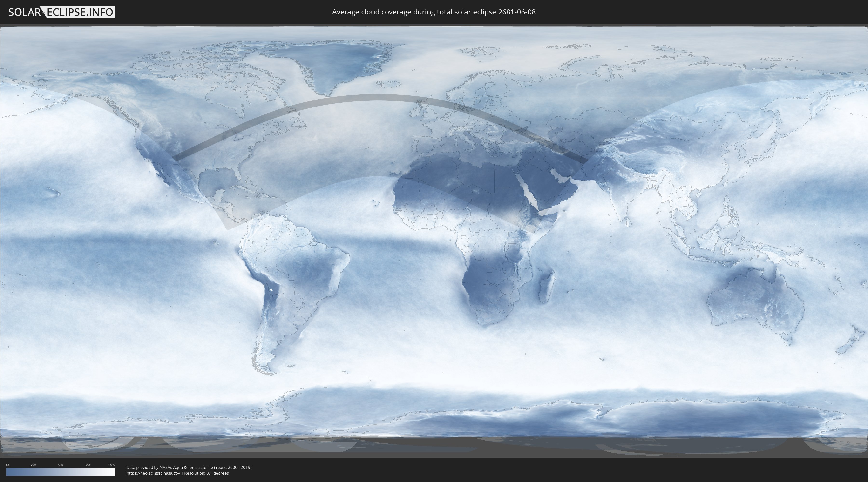Click the cloud coverage color gradient bar

click(x=61, y=472)
